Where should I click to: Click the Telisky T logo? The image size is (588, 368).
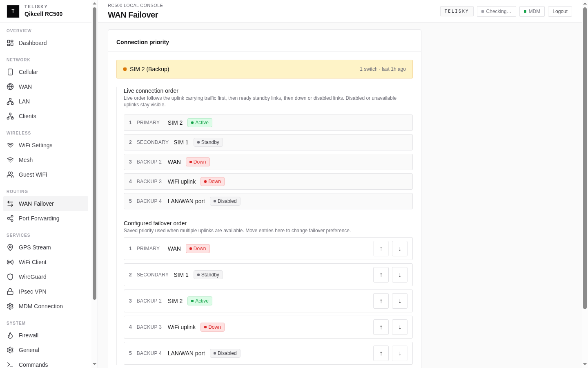coord(13,11)
